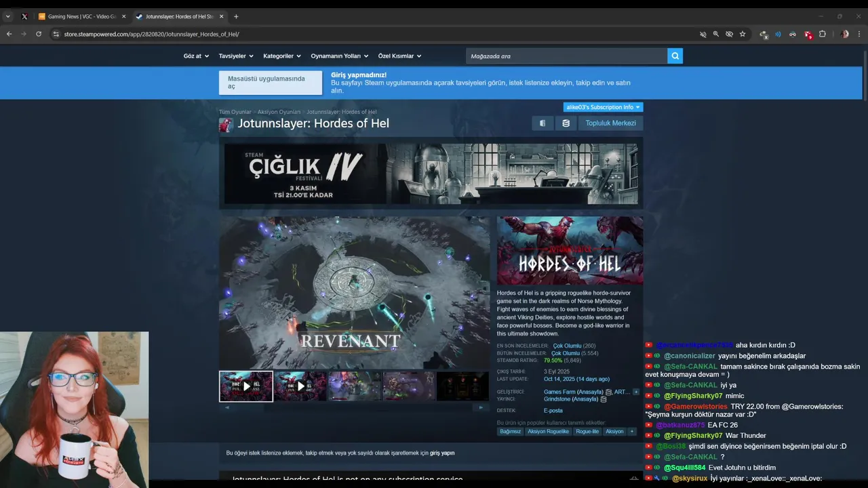The width and height of the screenshot is (868, 488).
Task: View site information icon in address bar
Action: [x=56, y=34]
